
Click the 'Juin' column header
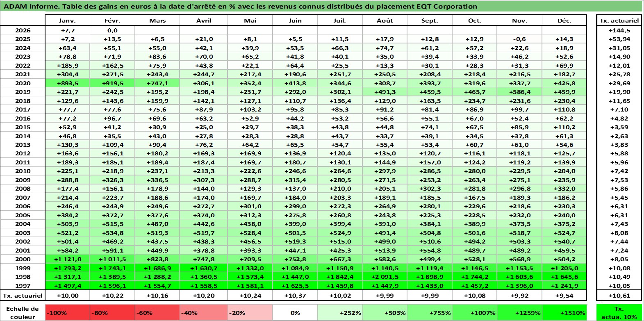click(295, 20)
